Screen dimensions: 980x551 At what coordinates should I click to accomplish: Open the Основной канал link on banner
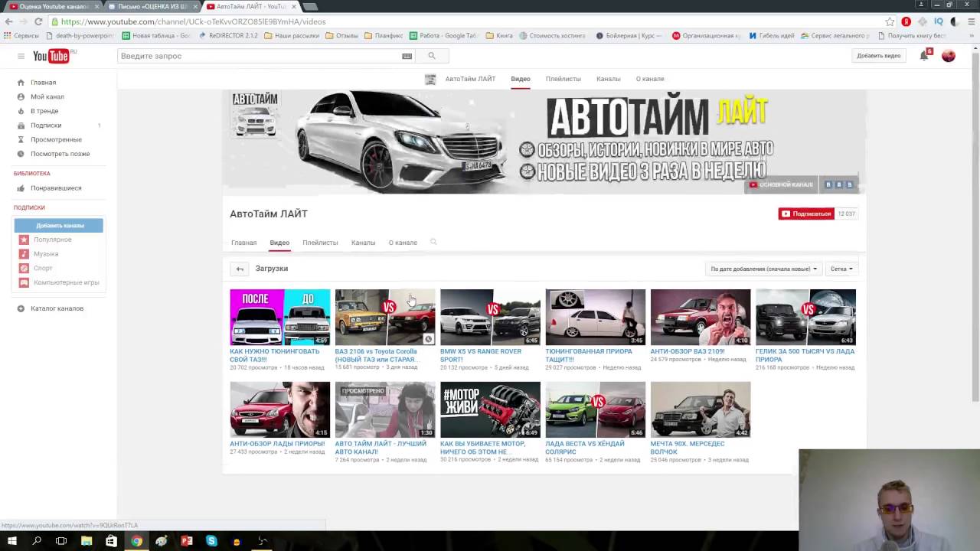click(781, 184)
